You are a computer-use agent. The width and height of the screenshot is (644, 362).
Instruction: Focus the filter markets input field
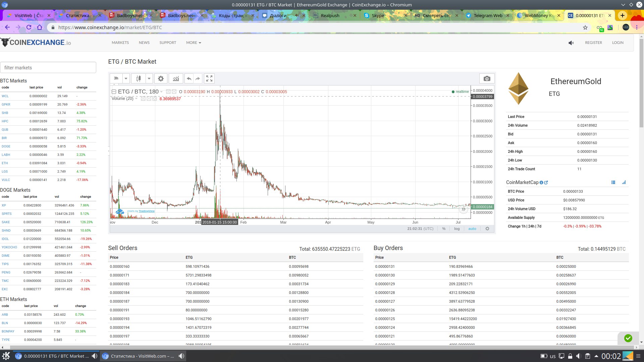pyautogui.click(x=48, y=68)
